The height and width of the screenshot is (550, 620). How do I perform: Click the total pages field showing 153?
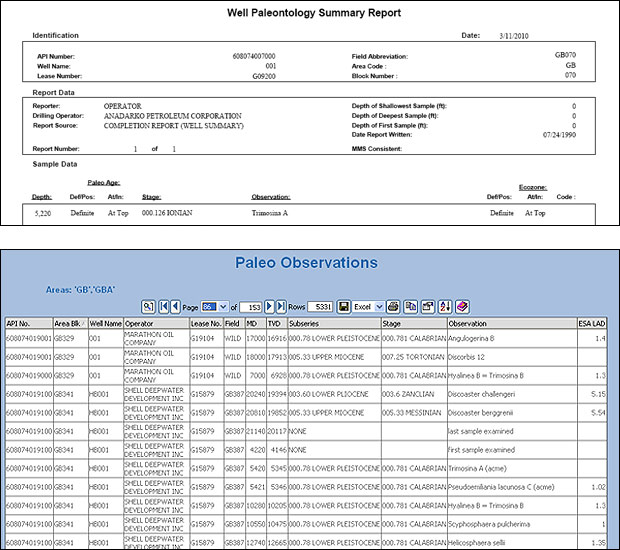tap(250, 307)
